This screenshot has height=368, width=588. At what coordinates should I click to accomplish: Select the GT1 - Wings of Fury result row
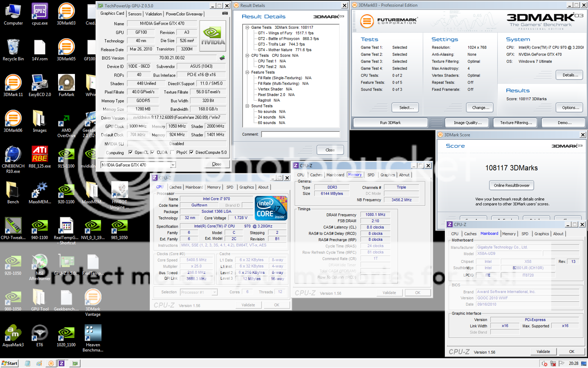(286, 33)
